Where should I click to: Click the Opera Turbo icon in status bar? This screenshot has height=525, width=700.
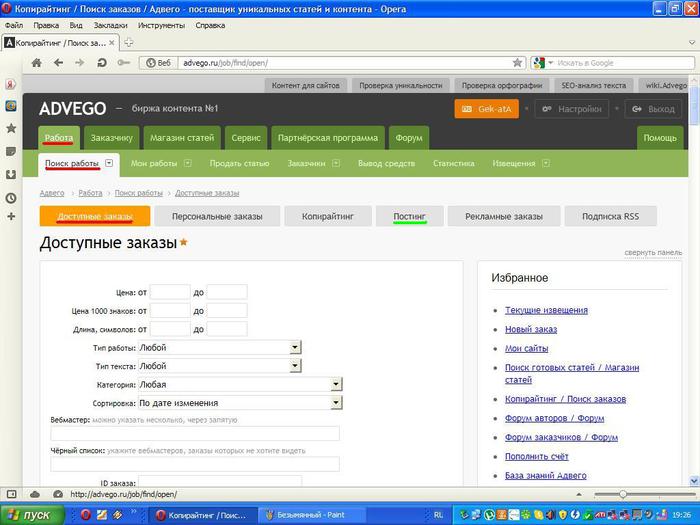click(x=58, y=494)
